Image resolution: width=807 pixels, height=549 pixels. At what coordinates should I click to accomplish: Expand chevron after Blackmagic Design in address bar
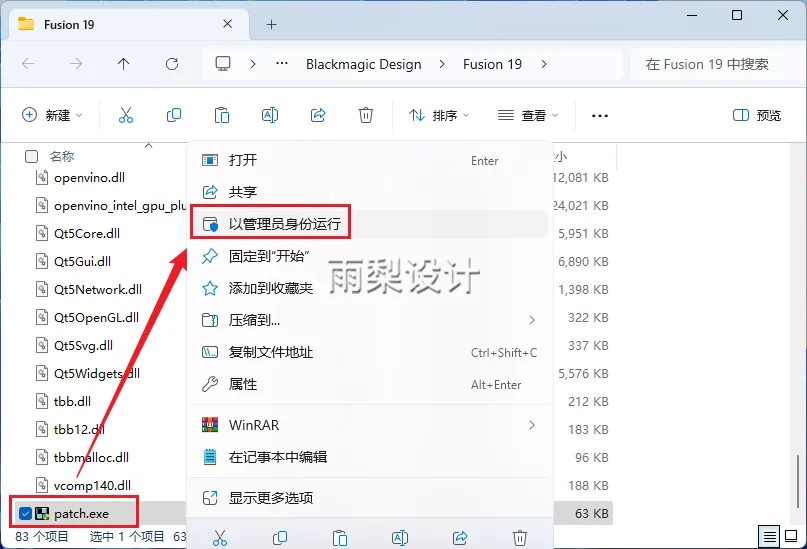[x=442, y=64]
